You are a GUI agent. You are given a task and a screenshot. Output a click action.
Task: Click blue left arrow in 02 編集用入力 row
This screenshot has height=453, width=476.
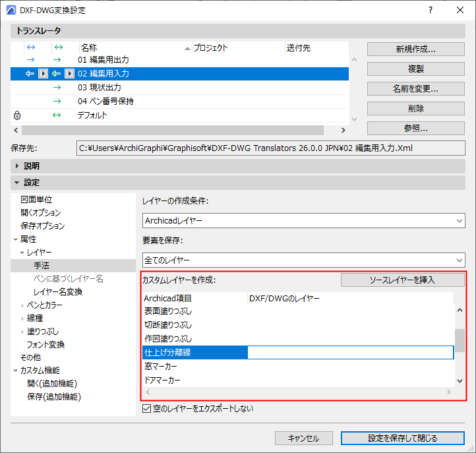point(30,73)
